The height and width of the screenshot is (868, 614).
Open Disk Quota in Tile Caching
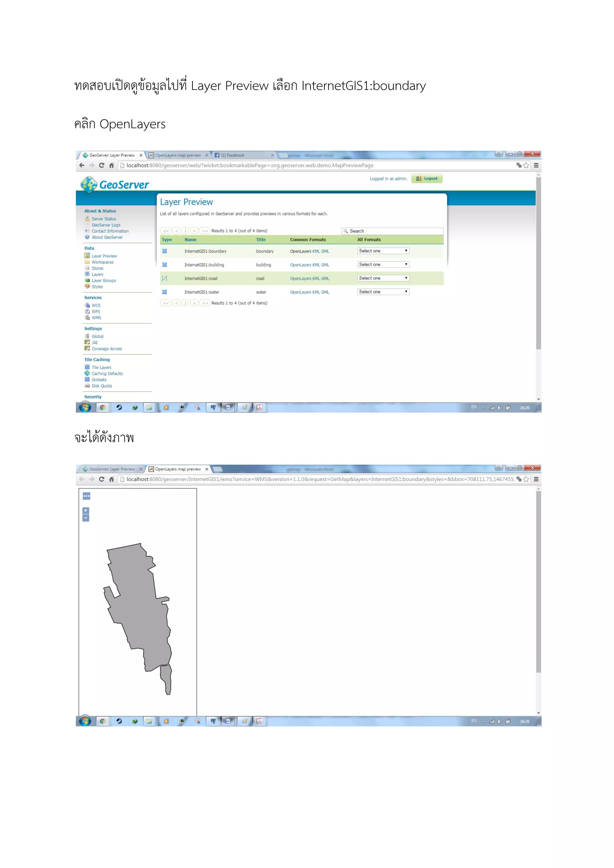[x=101, y=386]
